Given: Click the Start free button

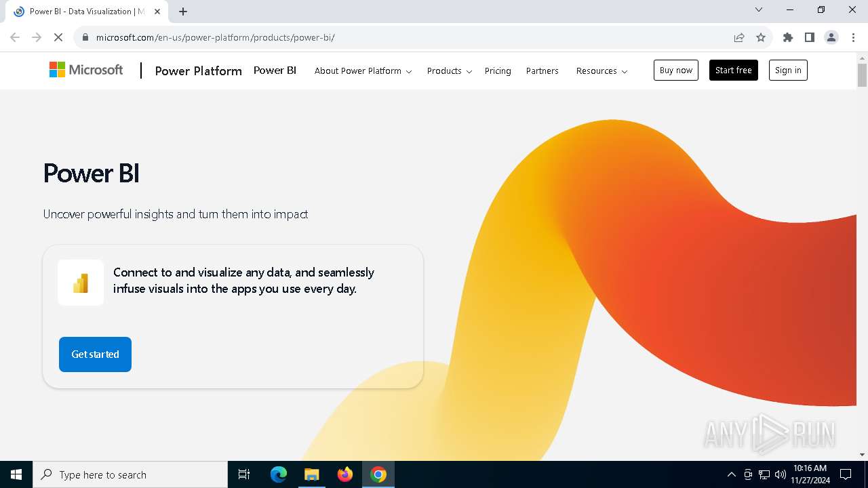Looking at the screenshot, I should [x=734, y=70].
